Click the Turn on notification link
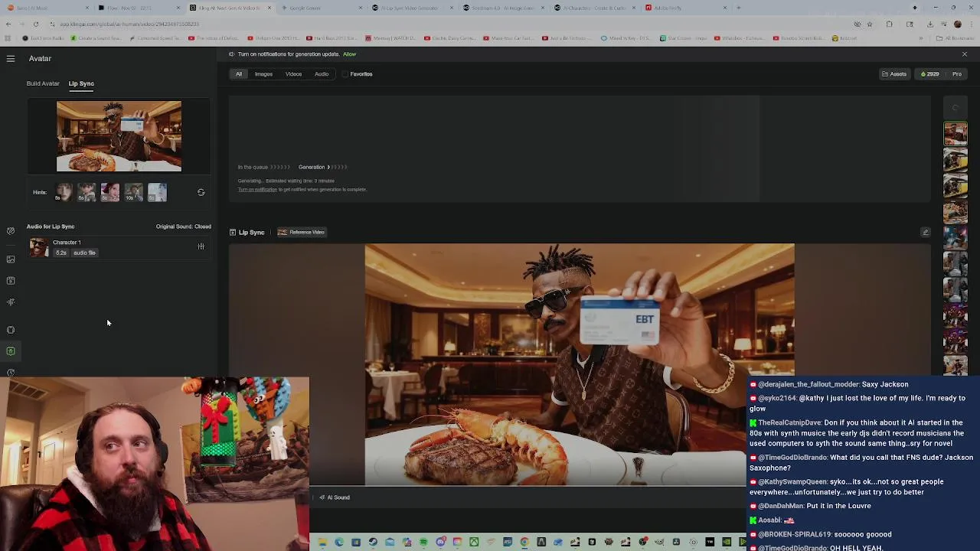Screen dimensions: 980x551 pos(257,190)
